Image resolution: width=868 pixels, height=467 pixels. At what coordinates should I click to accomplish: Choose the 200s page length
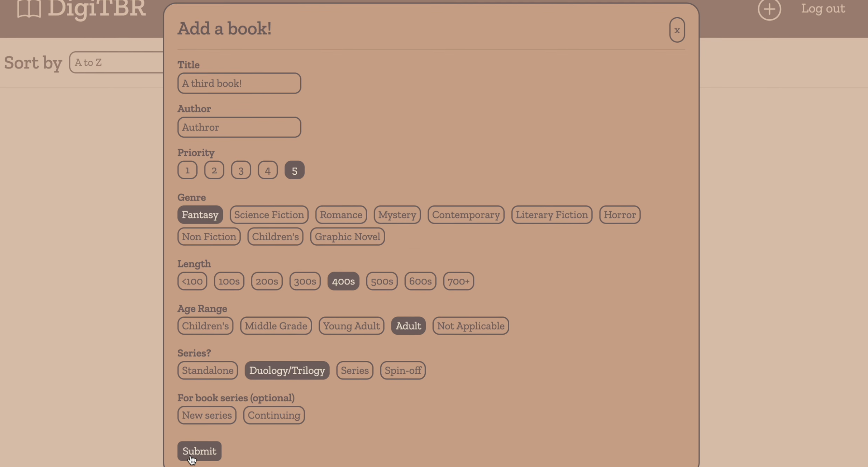tap(267, 281)
